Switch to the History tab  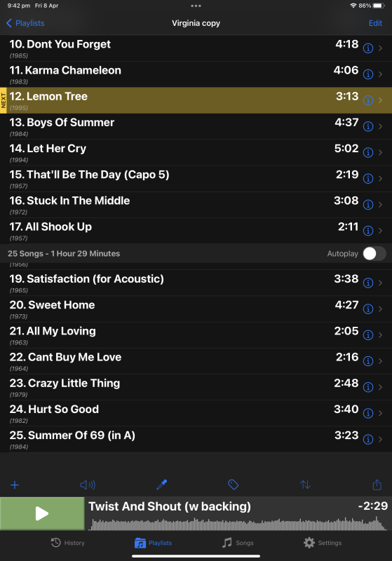click(67, 543)
